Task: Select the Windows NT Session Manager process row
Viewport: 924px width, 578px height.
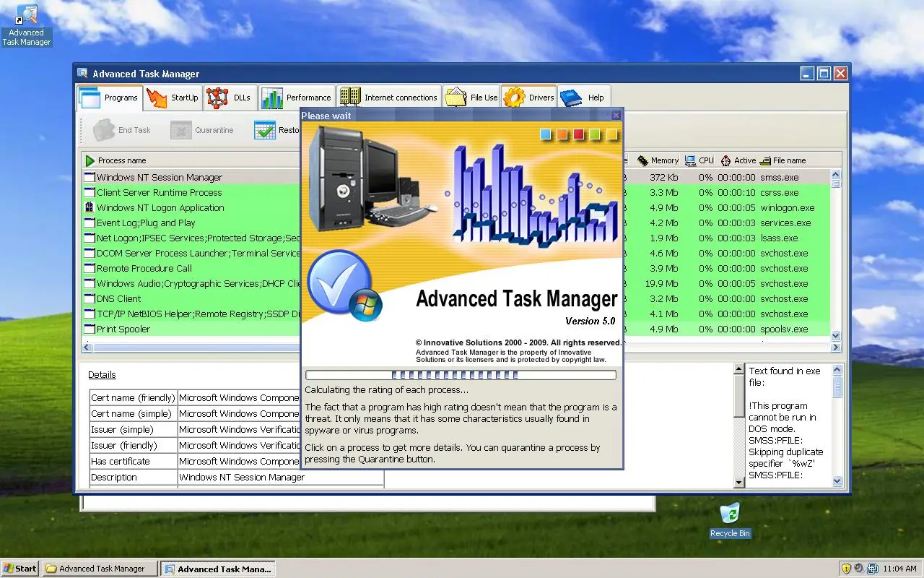Action: click(x=456, y=177)
